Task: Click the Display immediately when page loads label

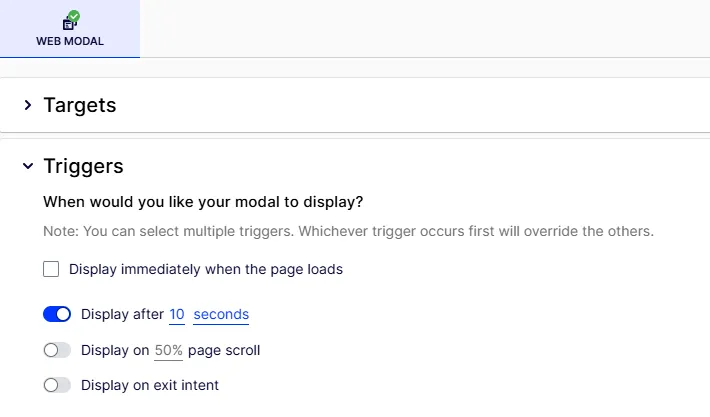Action: (x=206, y=269)
